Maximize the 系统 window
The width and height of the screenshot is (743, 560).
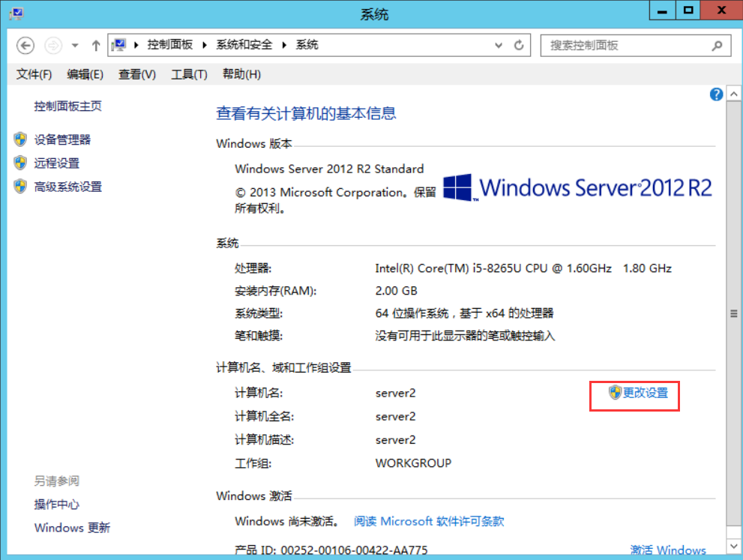pos(688,10)
